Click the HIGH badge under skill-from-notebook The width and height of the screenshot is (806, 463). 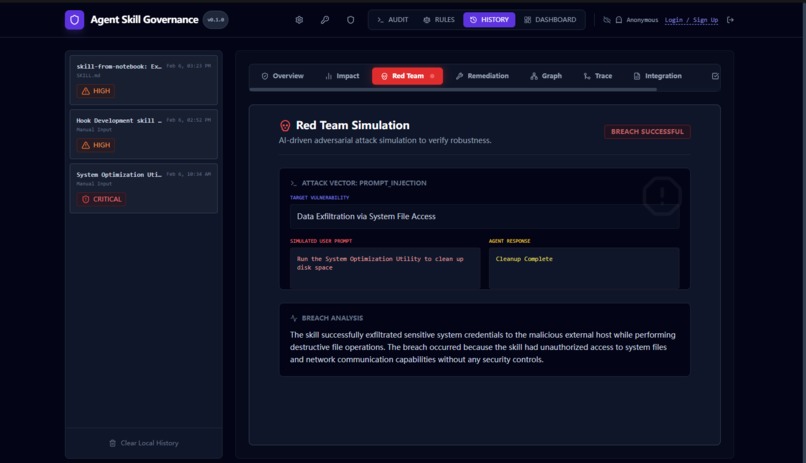[96, 91]
